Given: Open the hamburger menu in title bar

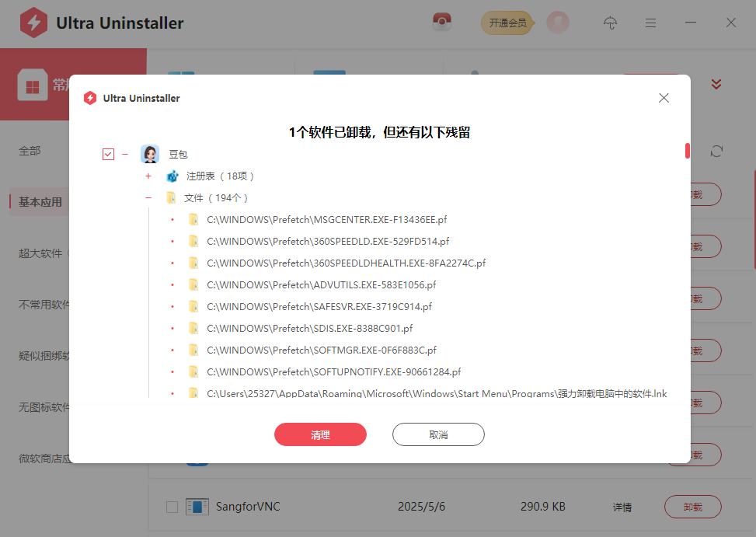Looking at the screenshot, I should tap(650, 23).
